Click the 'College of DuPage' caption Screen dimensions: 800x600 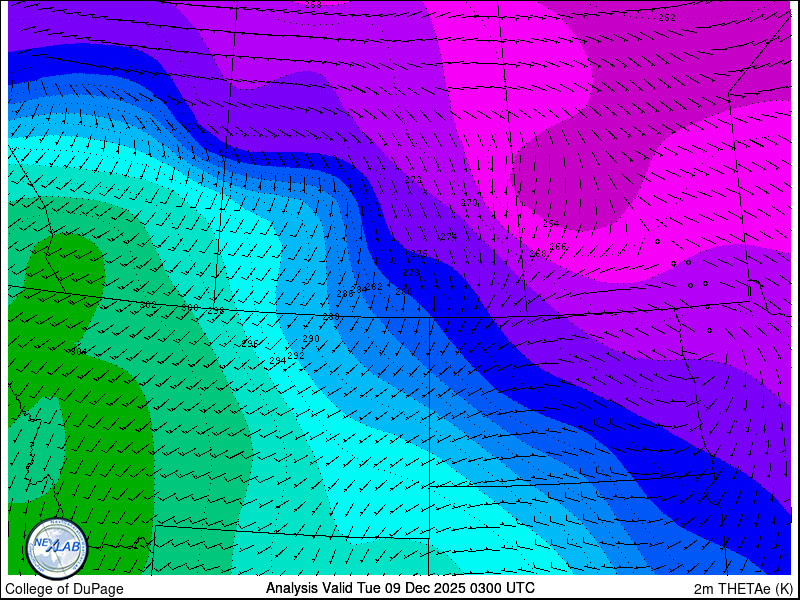tap(64, 589)
